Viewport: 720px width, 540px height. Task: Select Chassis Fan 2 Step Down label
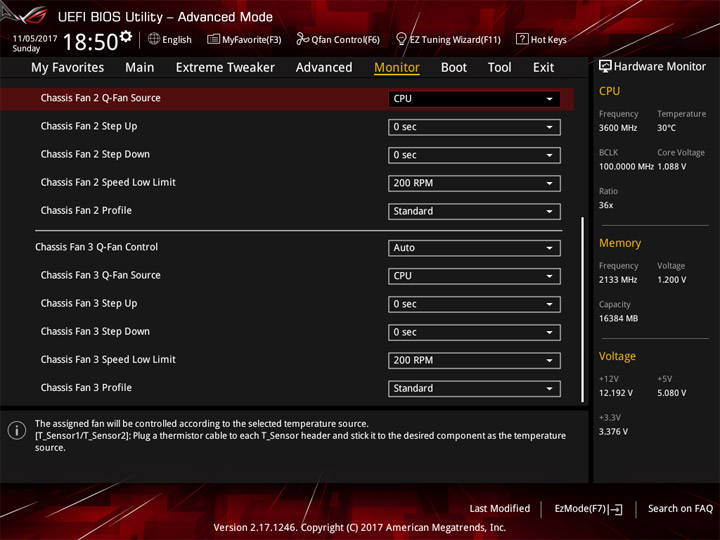click(95, 154)
